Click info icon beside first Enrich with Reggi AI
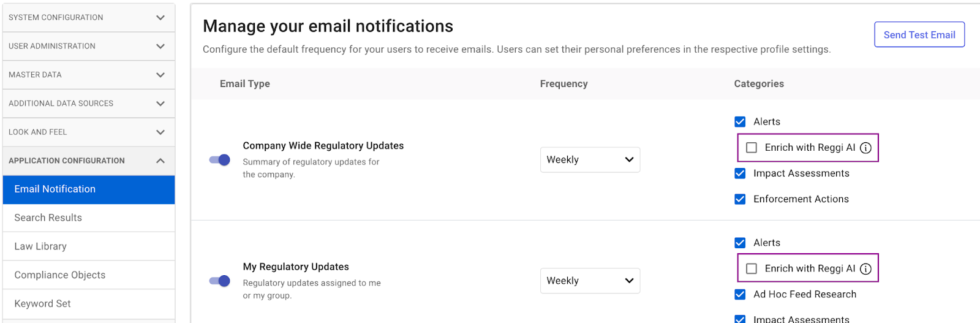 (x=865, y=148)
